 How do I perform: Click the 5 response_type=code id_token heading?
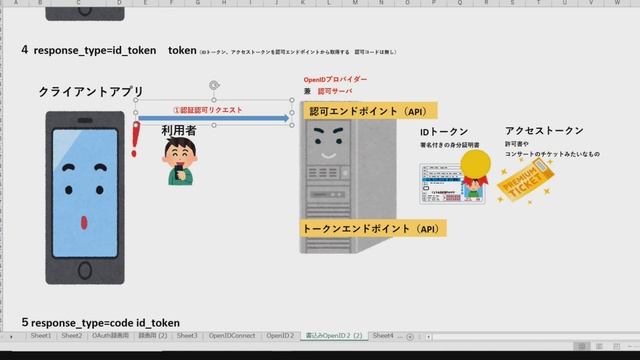click(x=101, y=322)
